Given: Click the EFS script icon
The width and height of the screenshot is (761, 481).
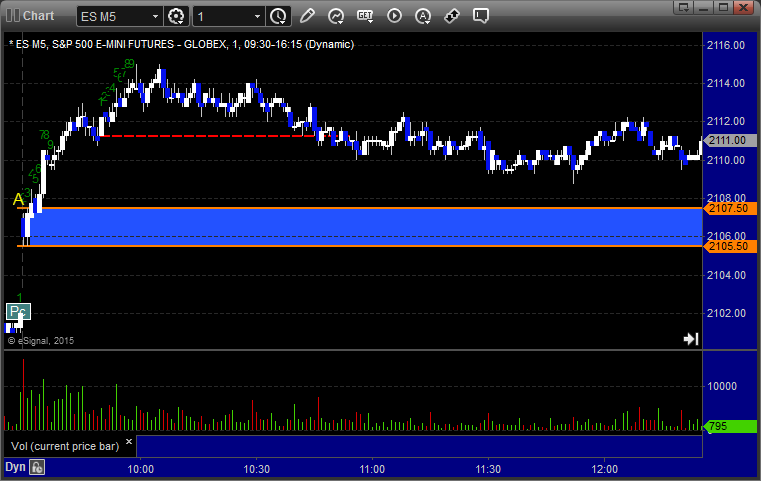Looking at the screenshot, I should (365, 16).
